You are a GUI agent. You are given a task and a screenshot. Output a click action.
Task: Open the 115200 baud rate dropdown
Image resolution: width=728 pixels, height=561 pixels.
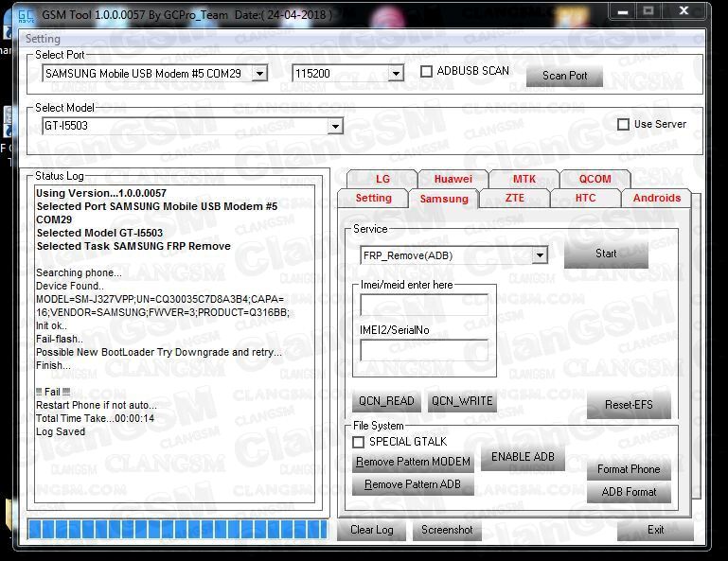[396, 73]
